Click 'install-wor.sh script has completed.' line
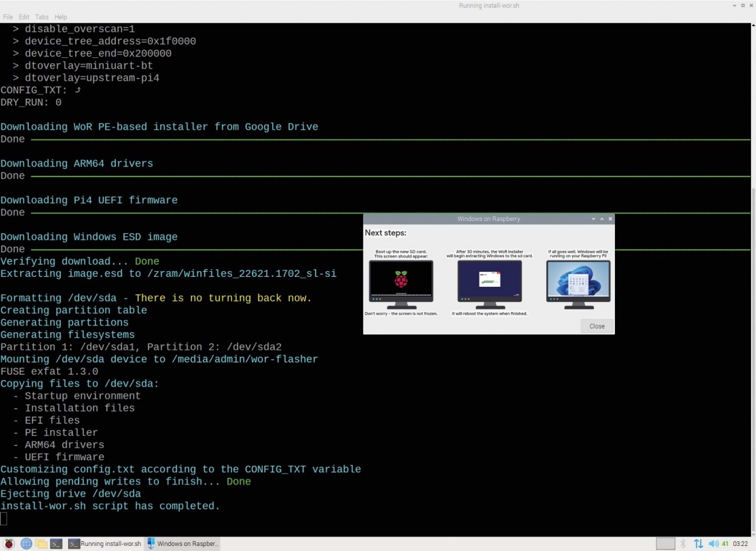This screenshot has width=756, height=551. [110, 506]
